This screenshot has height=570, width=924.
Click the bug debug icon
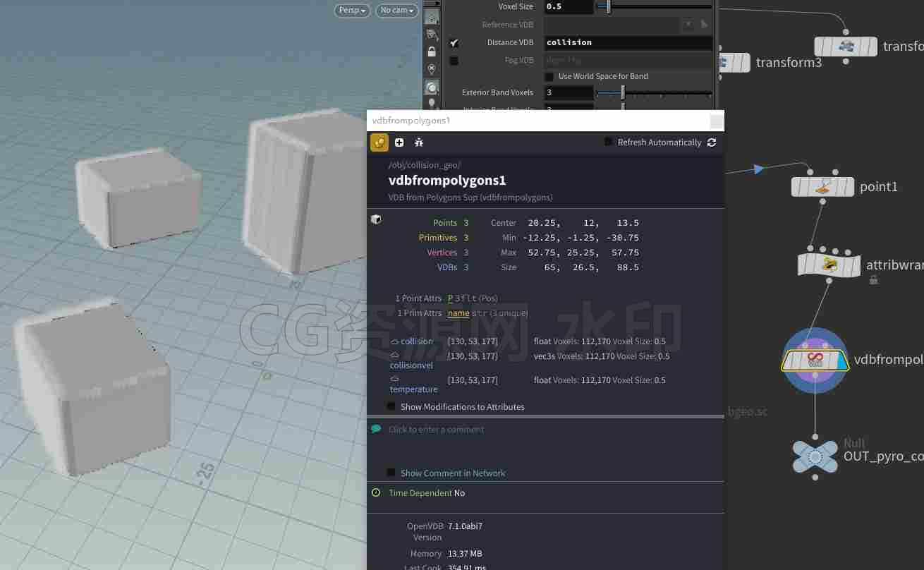(419, 142)
